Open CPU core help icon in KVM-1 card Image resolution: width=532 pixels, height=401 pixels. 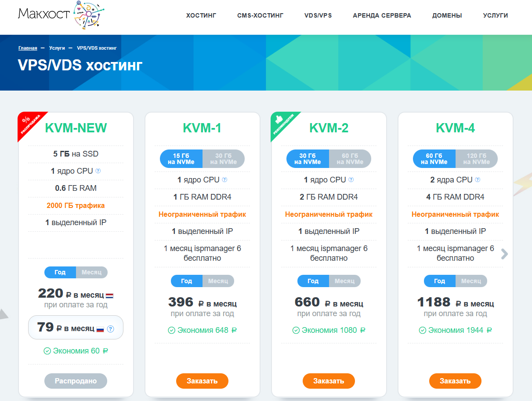[x=224, y=180]
